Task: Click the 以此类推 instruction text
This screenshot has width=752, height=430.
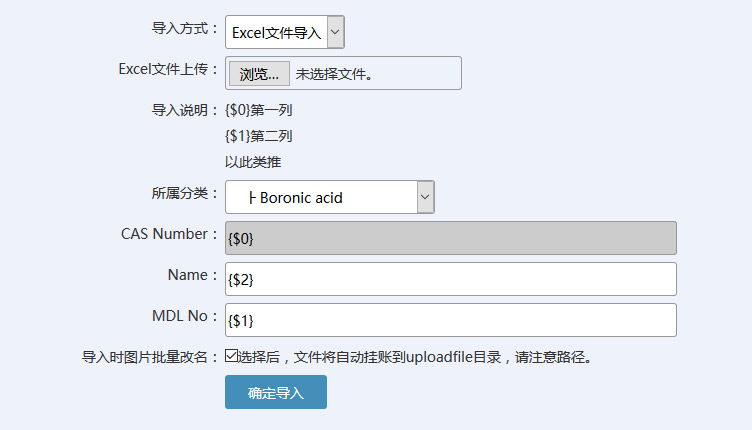Action: 246,161
